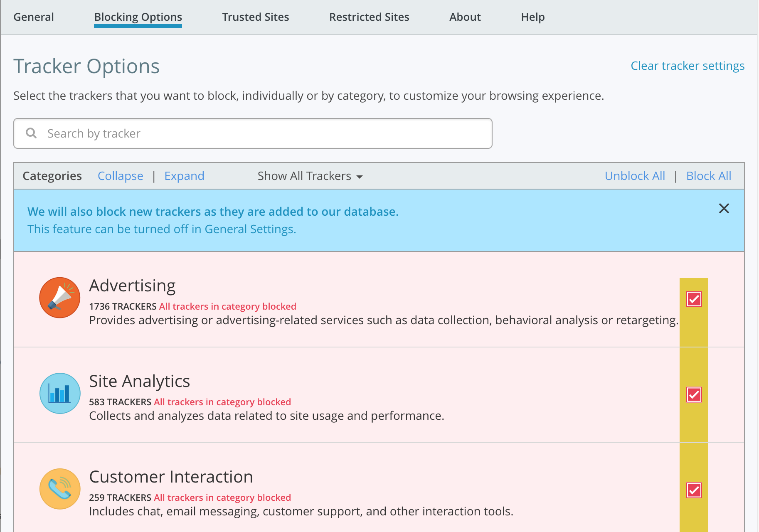
Task: Open the Help tab
Action: [x=532, y=17]
